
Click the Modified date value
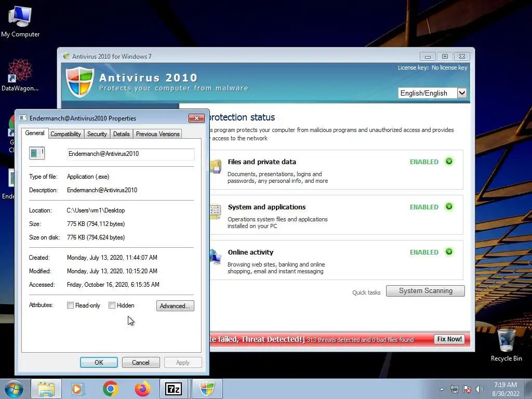pyautogui.click(x=112, y=271)
